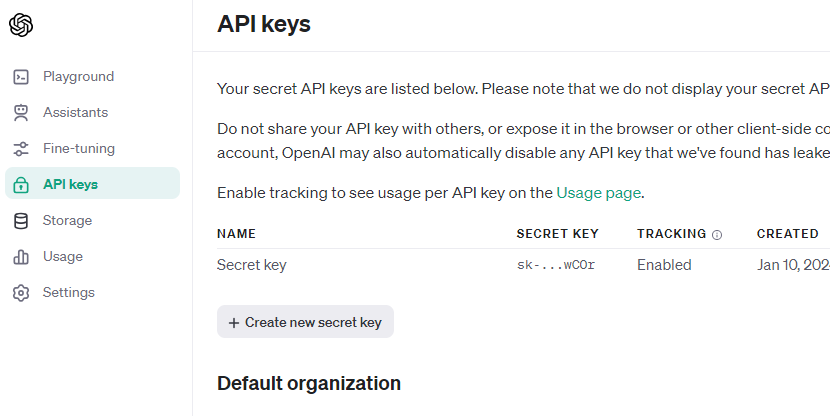This screenshot has height=416, width=830.
Task: Click the Usage bar chart icon
Action: click(21, 257)
